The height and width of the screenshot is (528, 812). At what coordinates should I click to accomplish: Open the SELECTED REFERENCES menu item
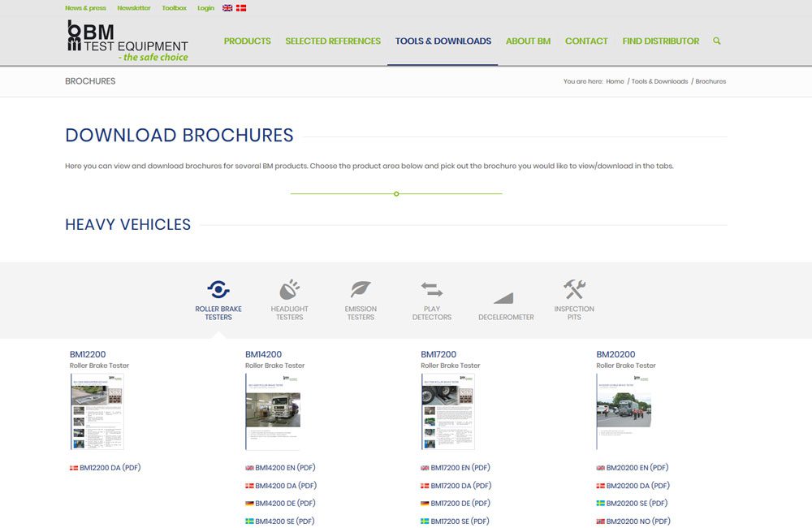[x=333, y=41]
